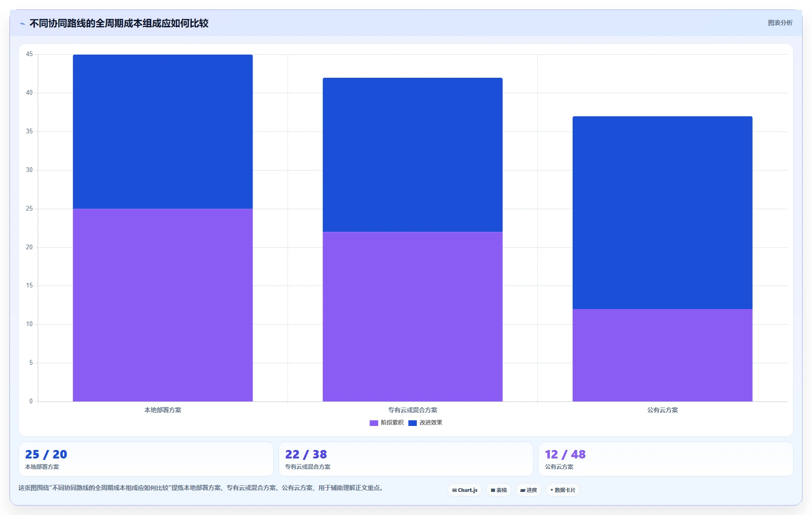Viewport: 812px width, 515px height.
Task: Click the x-axis label 专有云或混合方案
Action: [412, 410]
